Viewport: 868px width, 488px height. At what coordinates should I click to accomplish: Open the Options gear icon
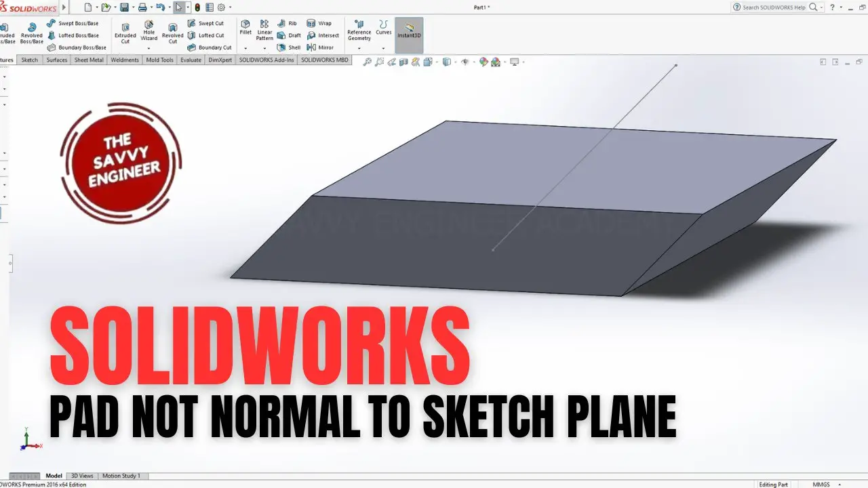tap(221, 7)
